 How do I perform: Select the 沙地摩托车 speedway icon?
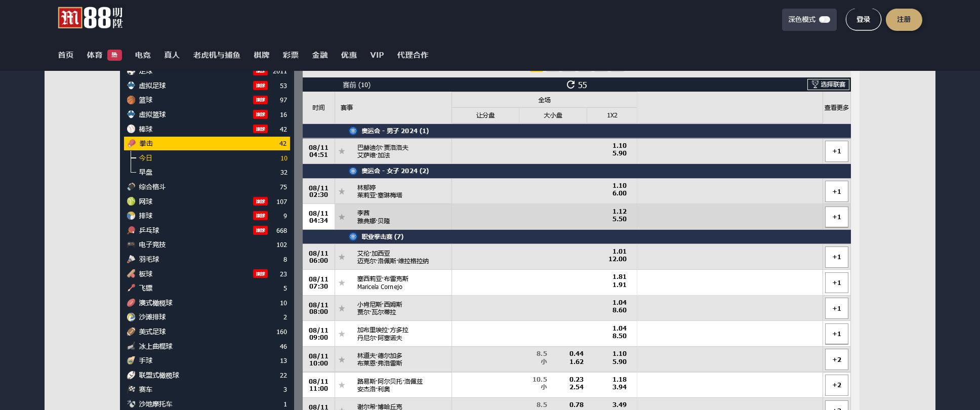(x=131, y=404)
